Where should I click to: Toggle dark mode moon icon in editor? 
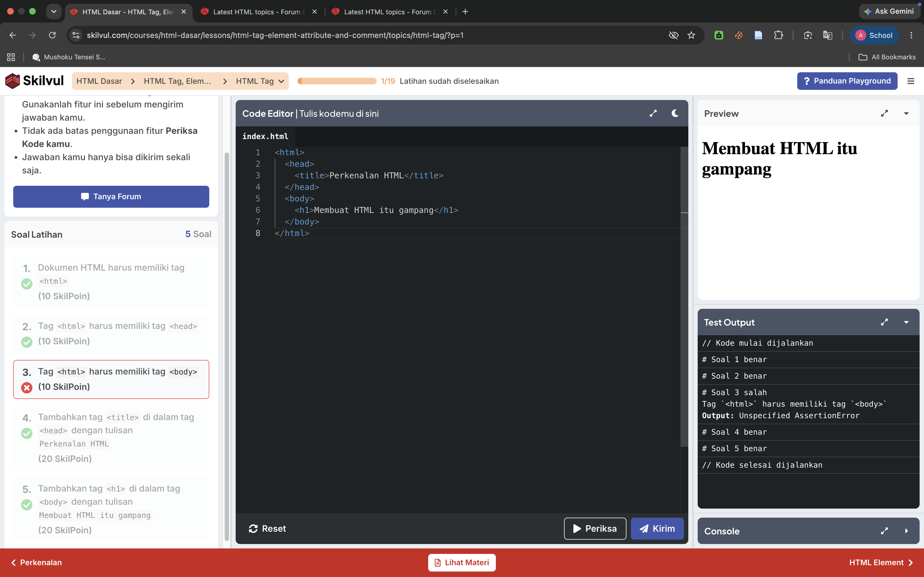[x=675, y=113]
